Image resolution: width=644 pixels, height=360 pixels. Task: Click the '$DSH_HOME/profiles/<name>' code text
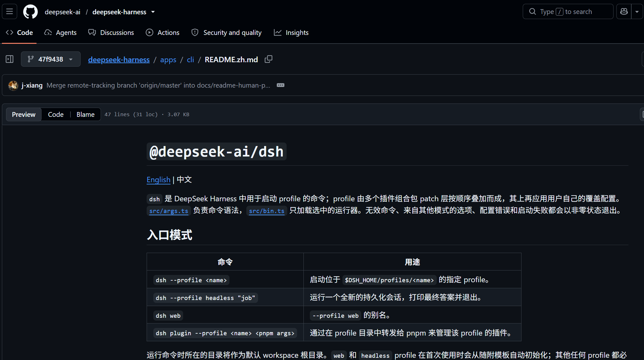(389, 280)
